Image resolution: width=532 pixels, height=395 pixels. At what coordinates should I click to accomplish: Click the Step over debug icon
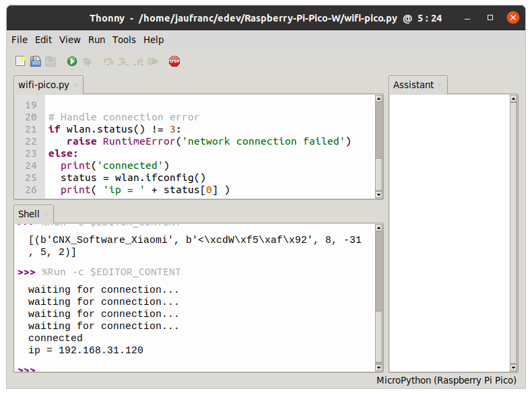tap(108, 61)
